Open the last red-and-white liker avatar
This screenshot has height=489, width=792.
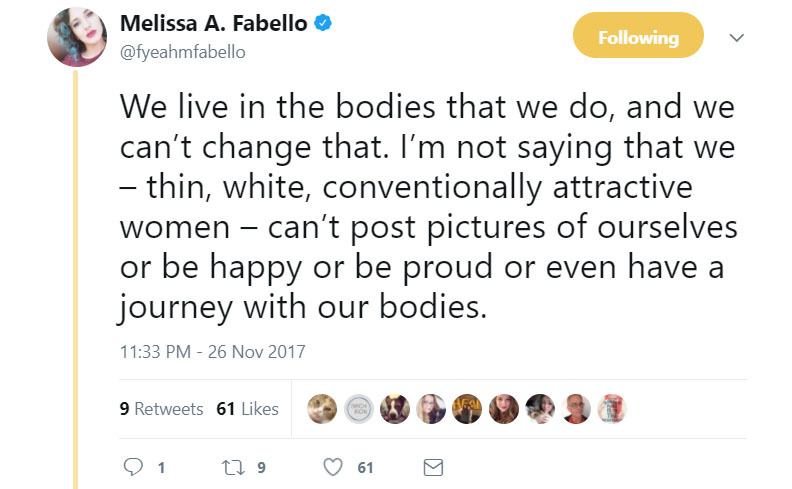pos(611,408)
